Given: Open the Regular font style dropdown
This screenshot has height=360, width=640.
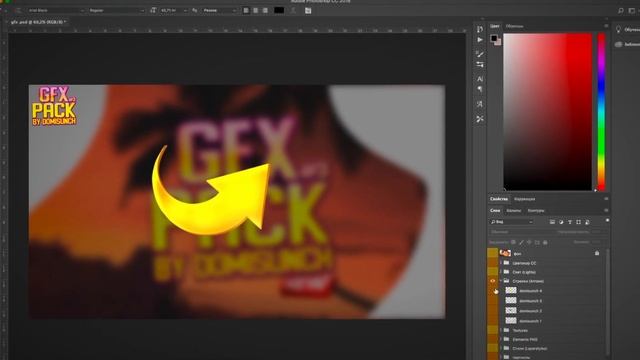Looking at the screenshot, I should click(x=116, y=10).
